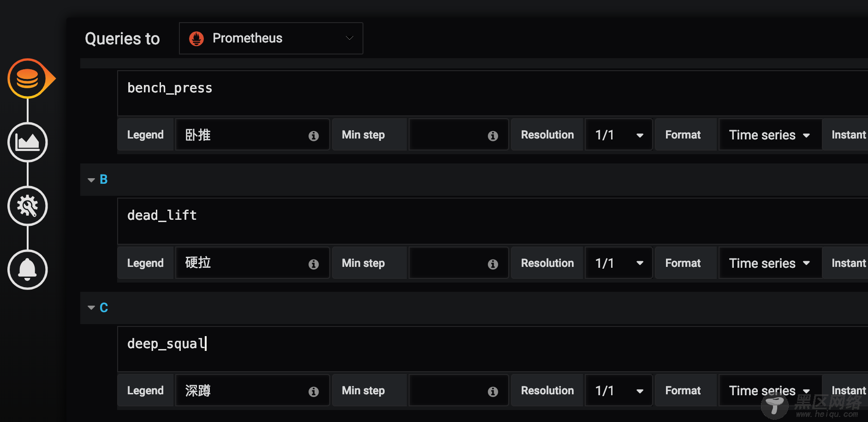Click the Legend field containing 深蹲

tap(252, 390)
